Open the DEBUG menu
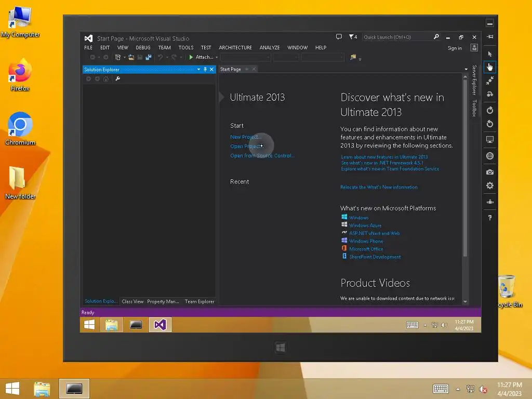 143,47
